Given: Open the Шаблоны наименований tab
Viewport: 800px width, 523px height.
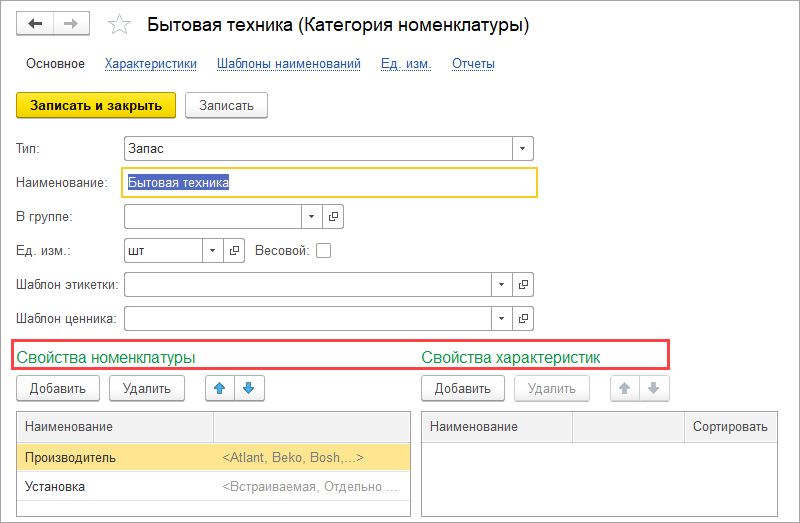Looking at the screenshot, I should pyautogui.click(x=288, y=64).
